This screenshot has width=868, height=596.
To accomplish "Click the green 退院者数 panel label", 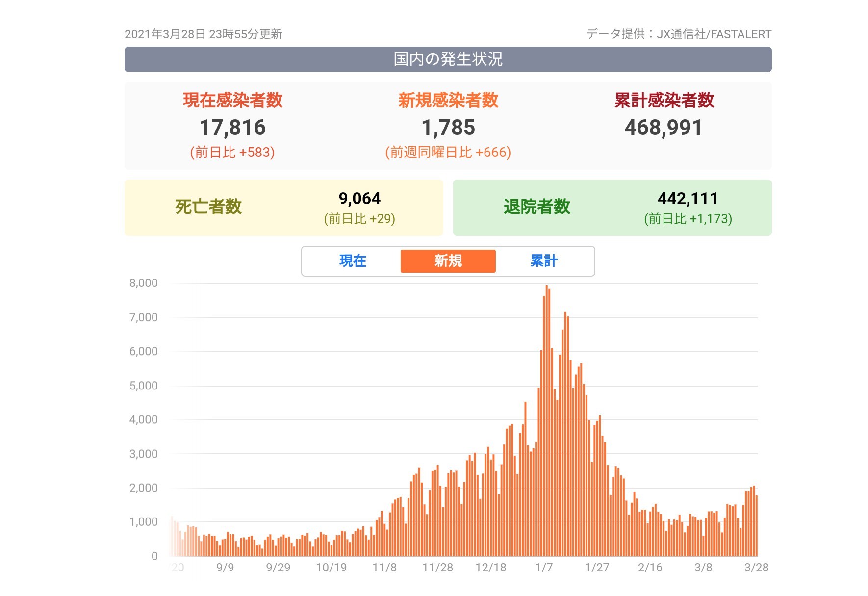I will click(537, 207).
